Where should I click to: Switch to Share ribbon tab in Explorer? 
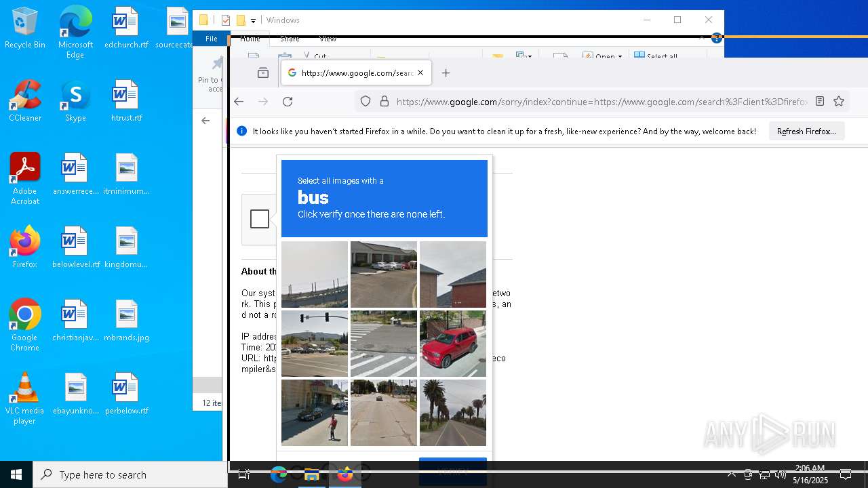coord(290,39)
